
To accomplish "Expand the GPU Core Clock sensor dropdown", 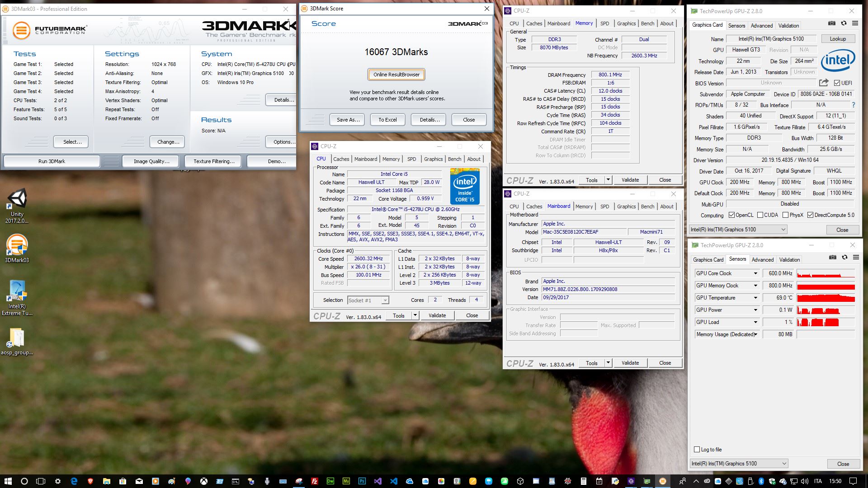I will (x=755, y=273).
